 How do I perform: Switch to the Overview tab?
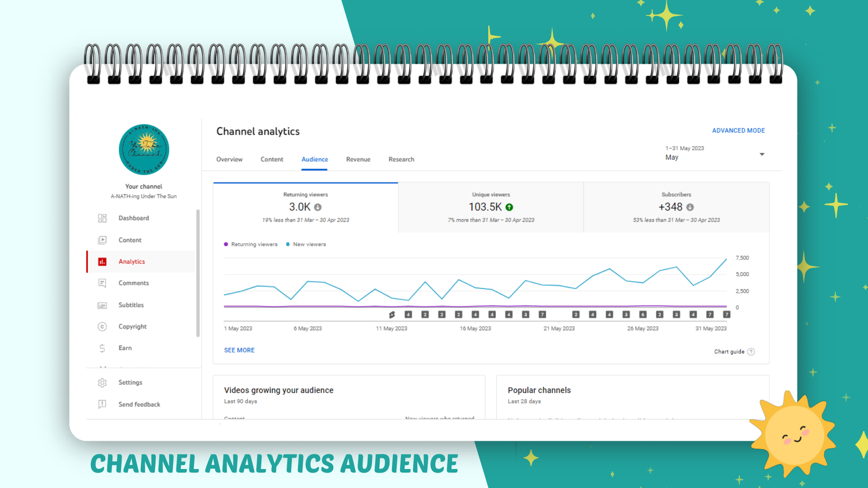click(x=229, y=160)
